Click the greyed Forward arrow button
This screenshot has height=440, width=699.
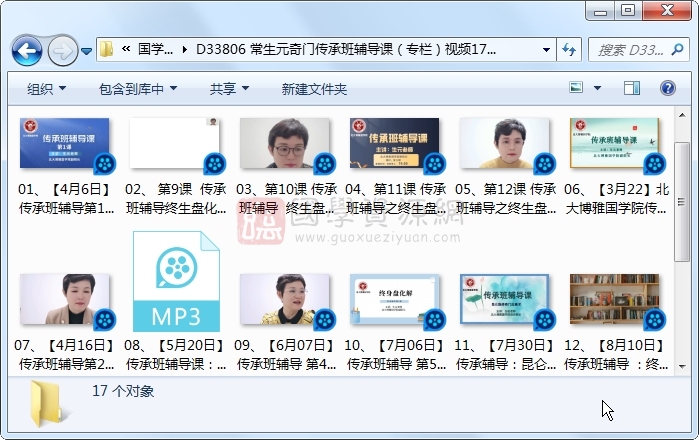62,50
